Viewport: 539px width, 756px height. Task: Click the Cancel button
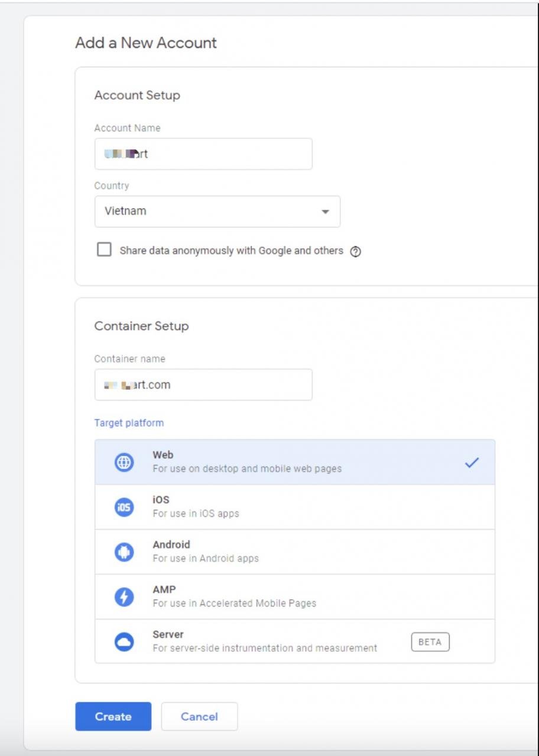pyautogui.click(x=199, y=716)
